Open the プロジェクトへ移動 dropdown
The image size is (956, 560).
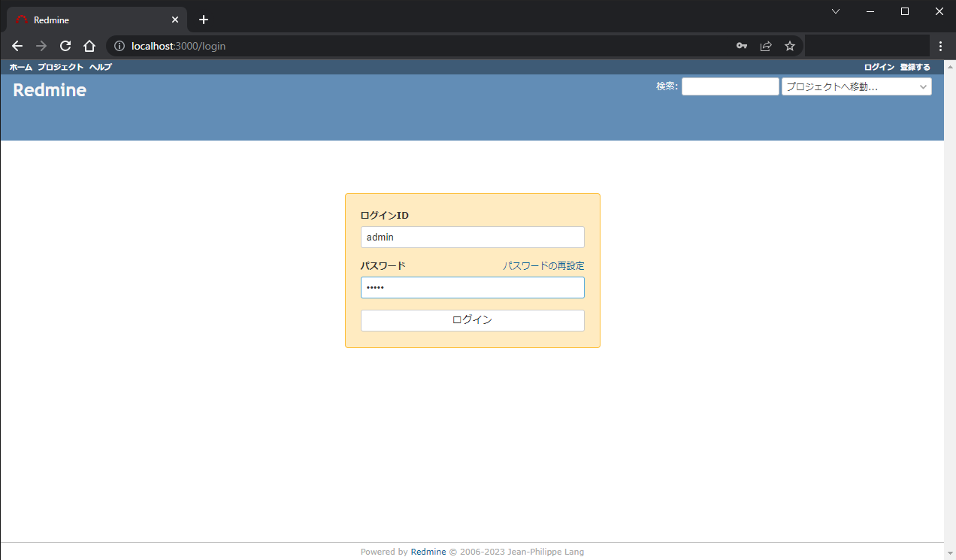click(x=856, y=86)
